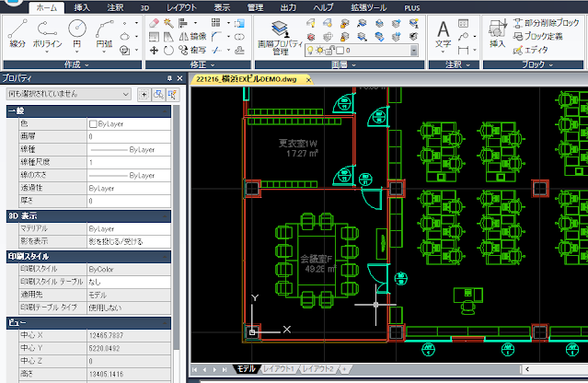Screen dimensions: 588x383
Task: Toggle the Properties panel pin
Action: [x=169, y=78]
